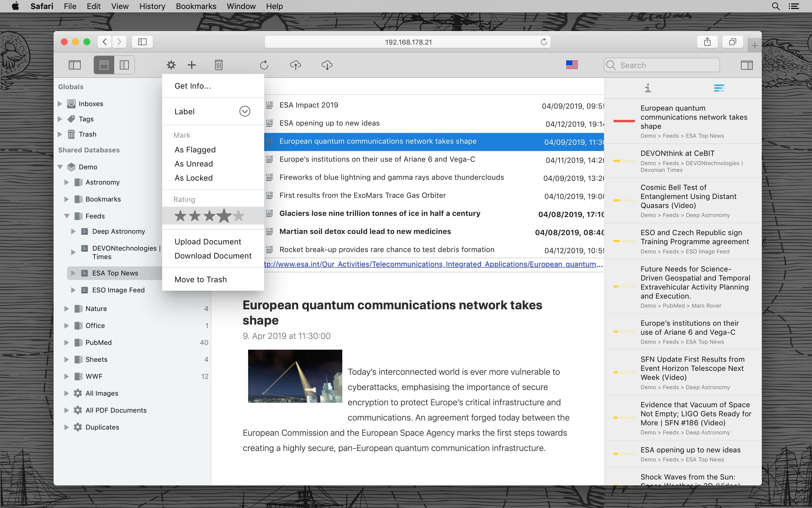Select As Flagged in Mark section
Screen dimensions: 812x508
(x=195, y=150)
